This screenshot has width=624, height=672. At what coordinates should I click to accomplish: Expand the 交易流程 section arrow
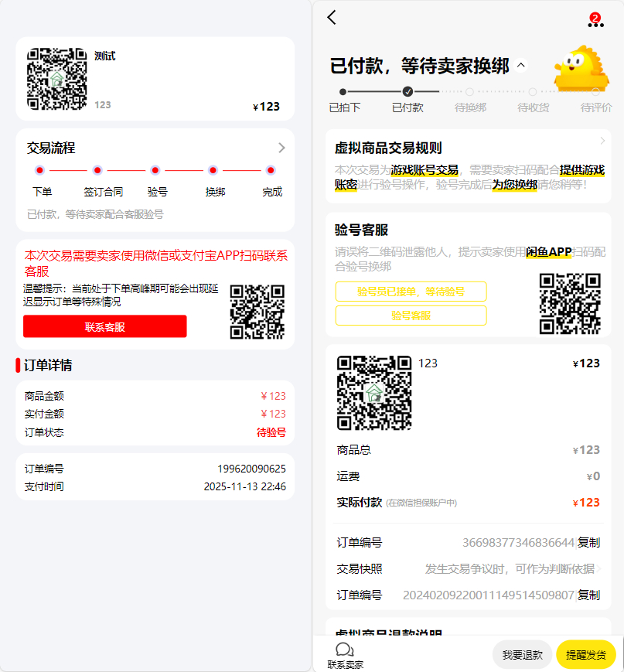coord(281,148)
